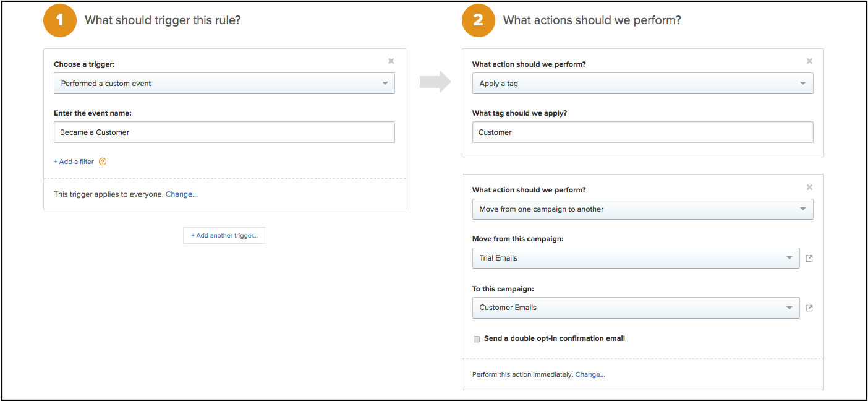Open Customer Emails campaign external link icon
Image resolution: width=868 pixels, height=401 pixels.
click(x=809, y=308)
